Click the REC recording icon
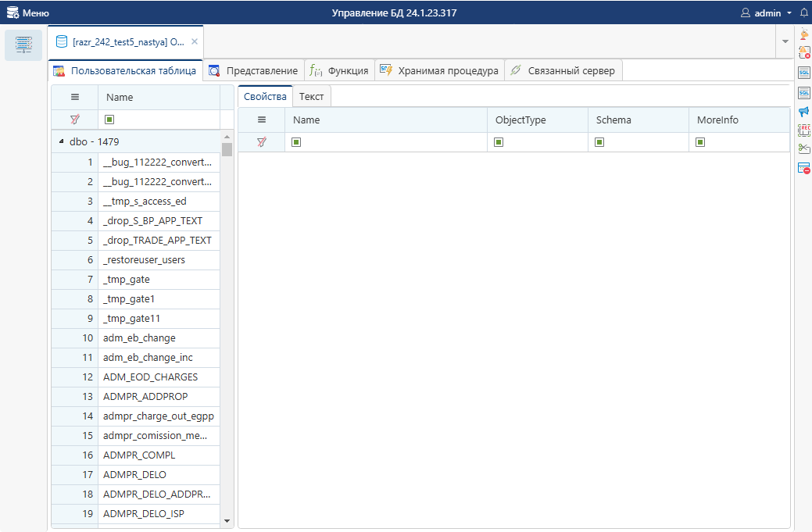Viewport: 812px width, 532px height. pos(803,130)
